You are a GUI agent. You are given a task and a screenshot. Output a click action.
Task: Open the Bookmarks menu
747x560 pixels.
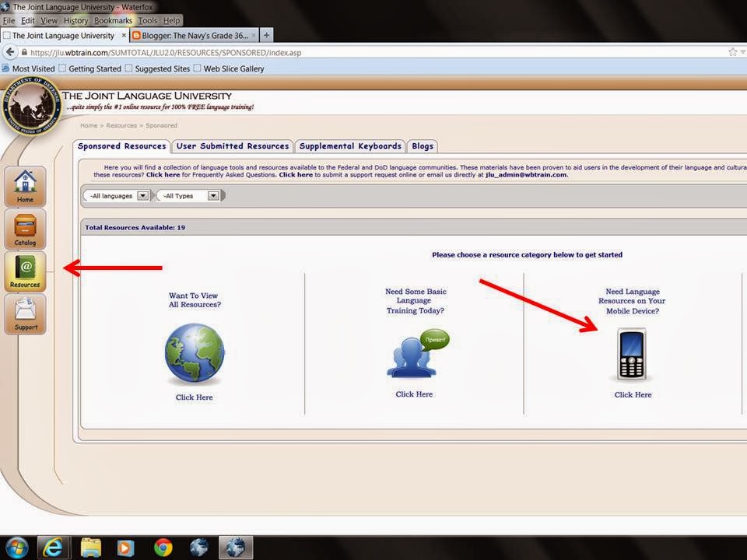[x=113, y=20]
